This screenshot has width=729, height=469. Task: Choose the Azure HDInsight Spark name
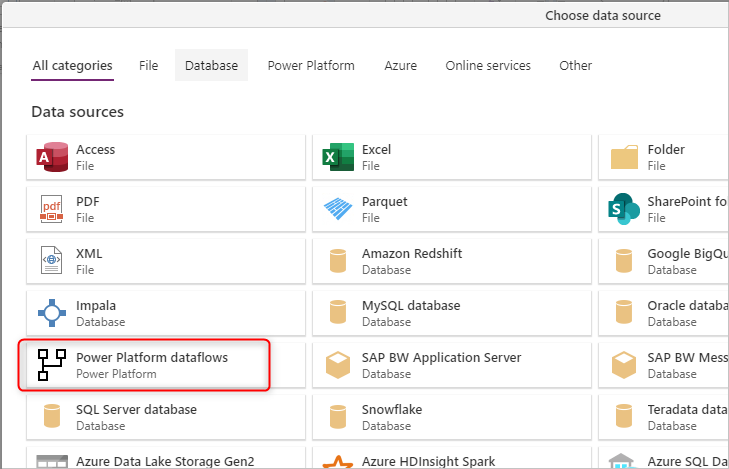pos(428,462)
